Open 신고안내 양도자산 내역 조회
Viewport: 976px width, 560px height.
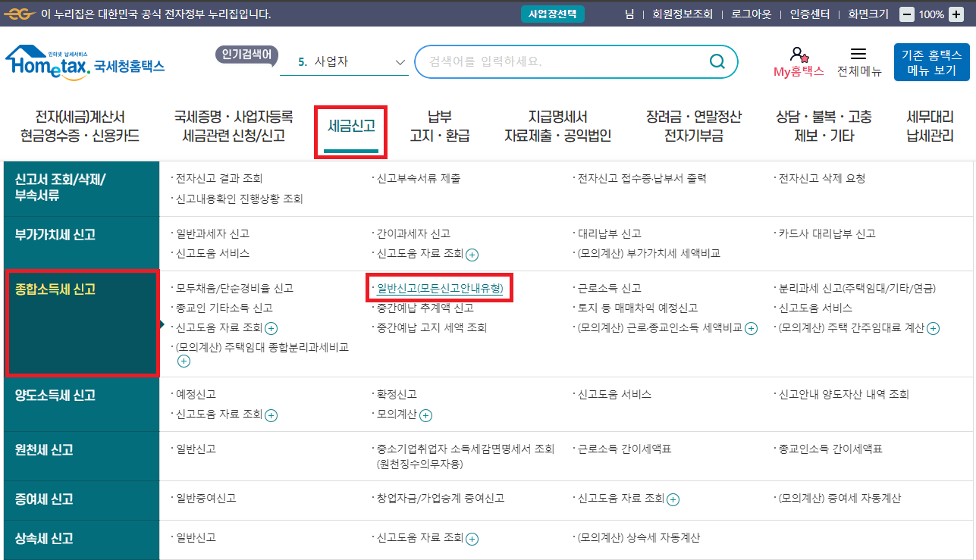(844, 395)
